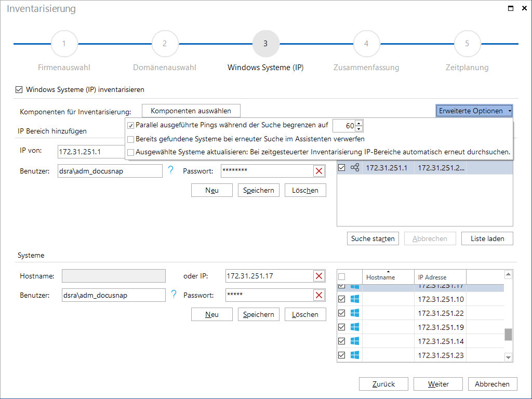Uncheck the 172.31.251.22 system checkbox
532x399 pixels.
pos(342,313)
